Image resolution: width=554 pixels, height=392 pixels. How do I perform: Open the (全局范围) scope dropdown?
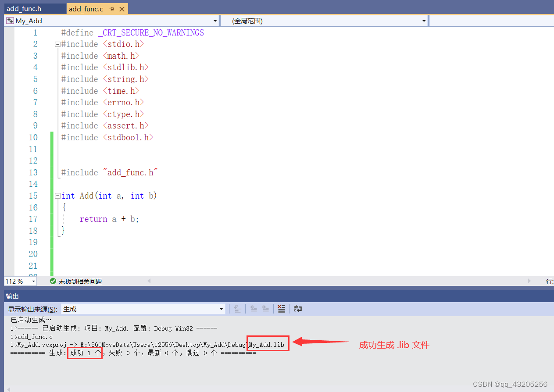point(424,21)
